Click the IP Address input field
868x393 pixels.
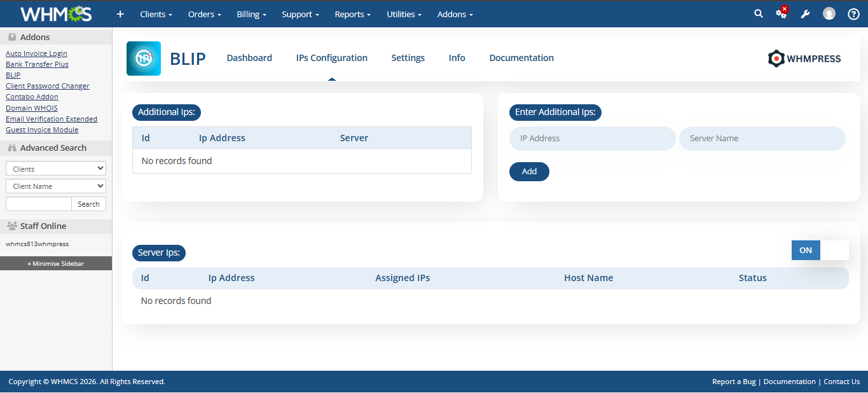592,138
